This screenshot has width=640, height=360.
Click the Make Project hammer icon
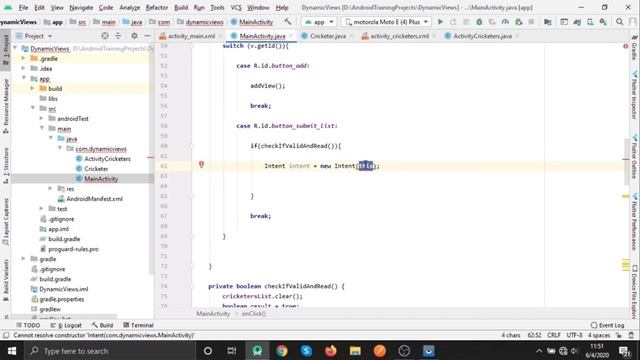pyautogui.click(x=288, y=22)
